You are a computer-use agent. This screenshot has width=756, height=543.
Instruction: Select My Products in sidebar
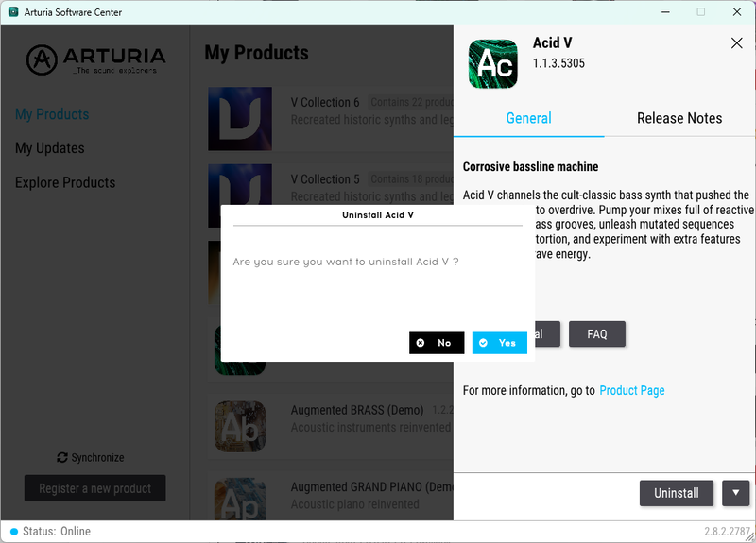52,114
